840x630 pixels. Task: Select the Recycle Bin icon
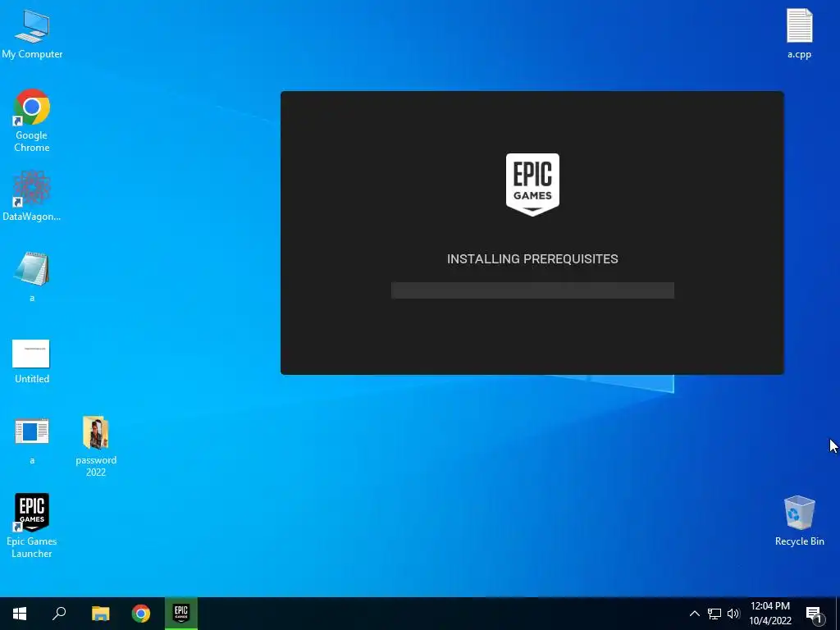coord(799,521)
